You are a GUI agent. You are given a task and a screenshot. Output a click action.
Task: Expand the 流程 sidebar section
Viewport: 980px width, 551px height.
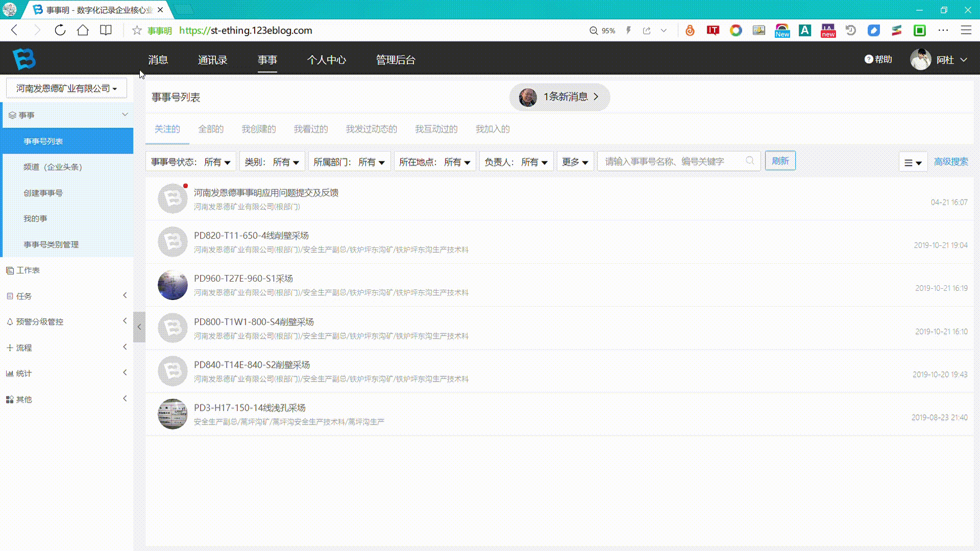pyautogui.click(x=125, y=347)
